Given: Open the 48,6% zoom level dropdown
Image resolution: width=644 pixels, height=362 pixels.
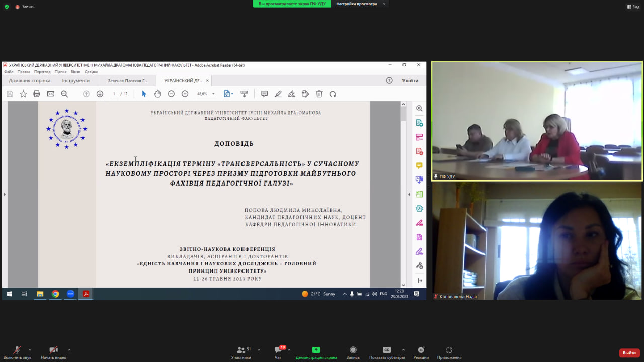Looking at the screenshot, I should 206,94.
